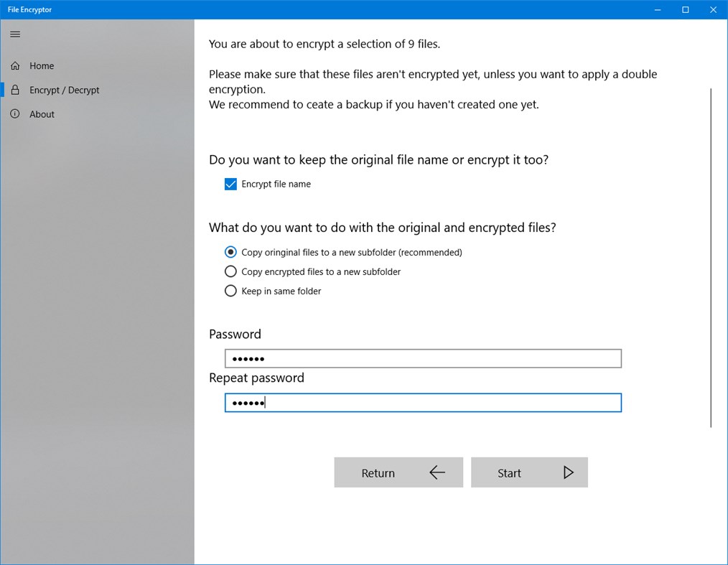Choose Keep in same folder option
This screenshot has width=728, height=565.
(230, 291)
